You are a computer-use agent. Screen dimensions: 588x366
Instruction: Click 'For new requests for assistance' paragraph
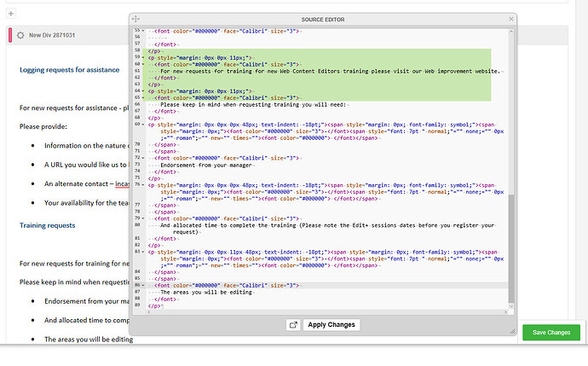click(74, 108)
